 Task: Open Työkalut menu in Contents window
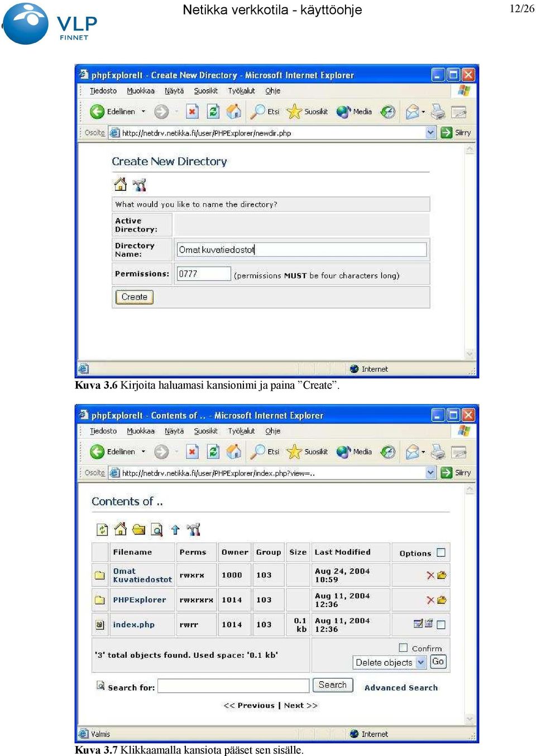click(x=241, y=431)
